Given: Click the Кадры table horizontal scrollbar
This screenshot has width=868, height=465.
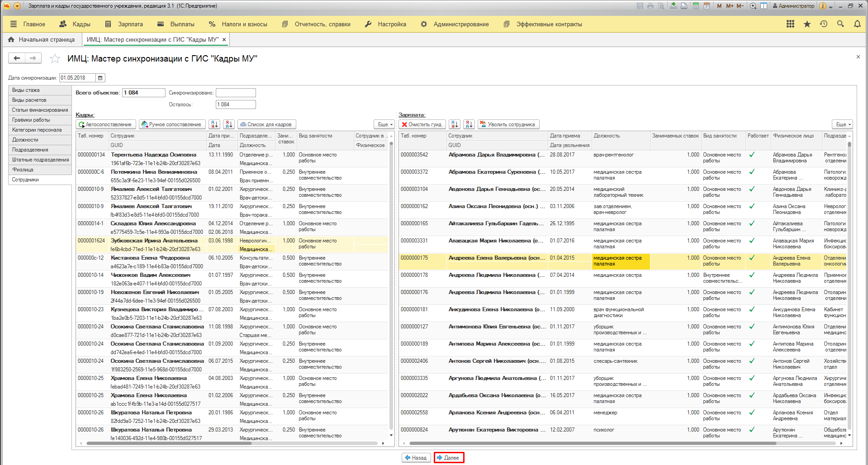Looking at the screenshot, I should point(168,443).
